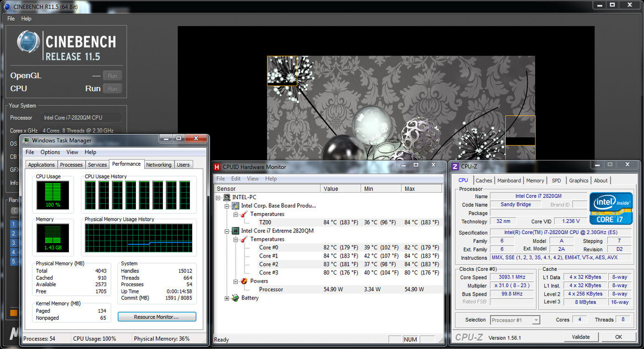Click the Resource Monitor... button
The width and height of the screenshot is (644, 349).
point(156,317)
